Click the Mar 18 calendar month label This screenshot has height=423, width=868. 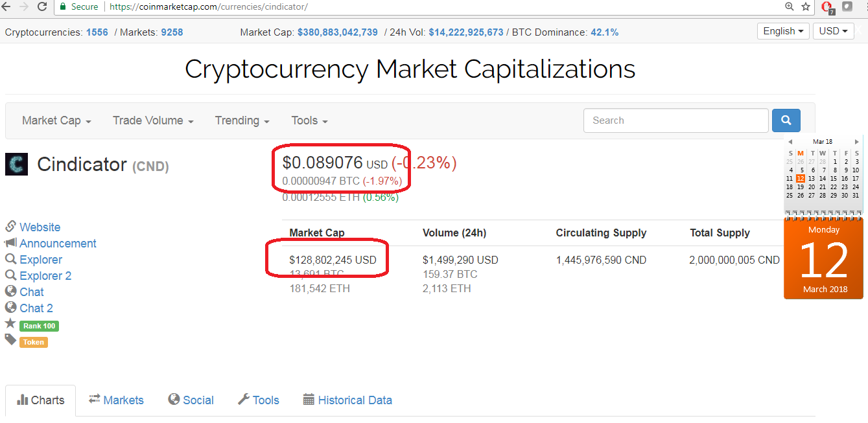(823, 141)
